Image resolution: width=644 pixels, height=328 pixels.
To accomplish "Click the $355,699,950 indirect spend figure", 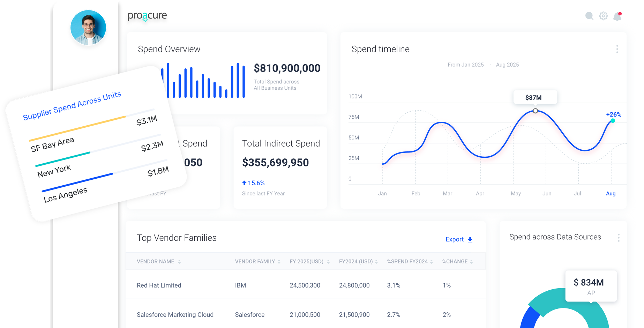I will click(x=276, y=163).
